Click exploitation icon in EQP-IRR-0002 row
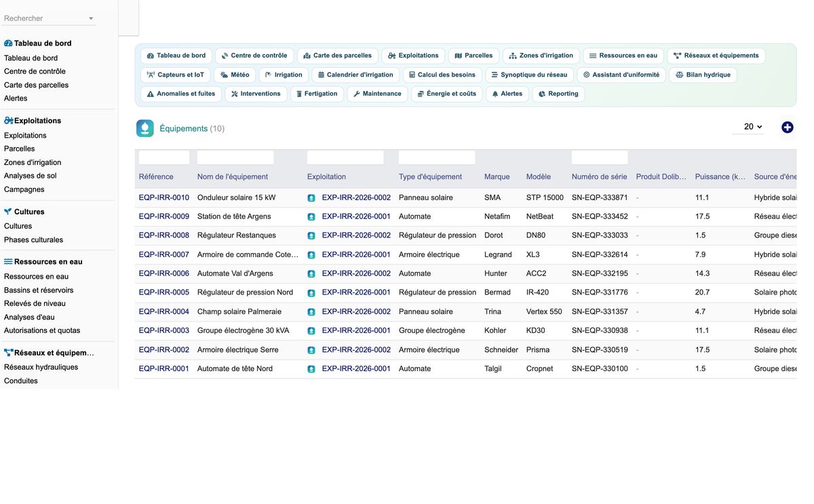The width and height of the screenshot is (814, 504). (x=311, y=350)
